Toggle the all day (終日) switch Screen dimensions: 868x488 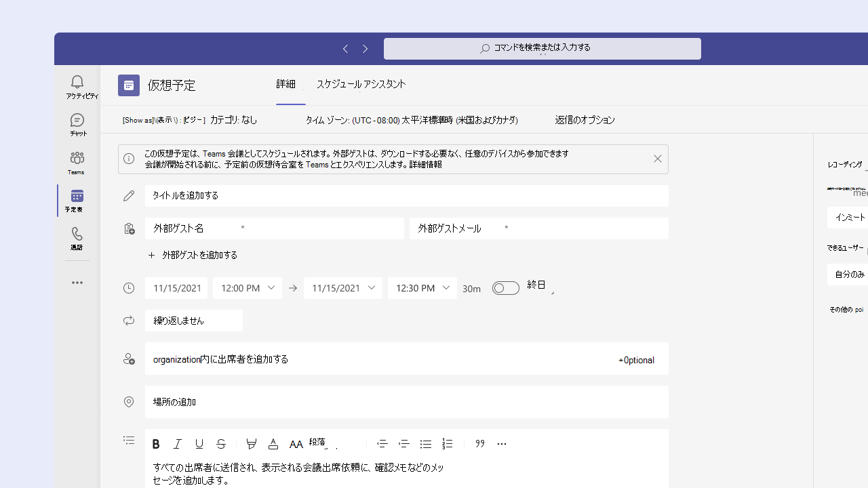click(506, 288)
